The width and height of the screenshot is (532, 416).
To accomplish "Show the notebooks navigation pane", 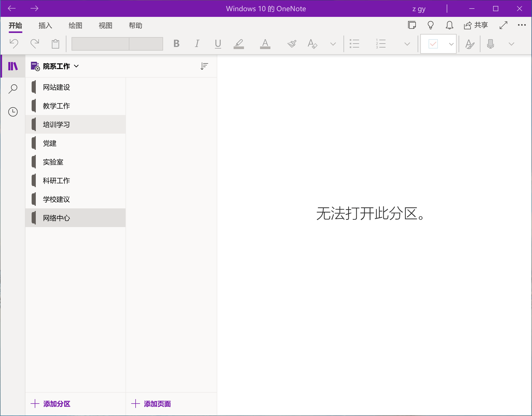I will pos(13,66).
